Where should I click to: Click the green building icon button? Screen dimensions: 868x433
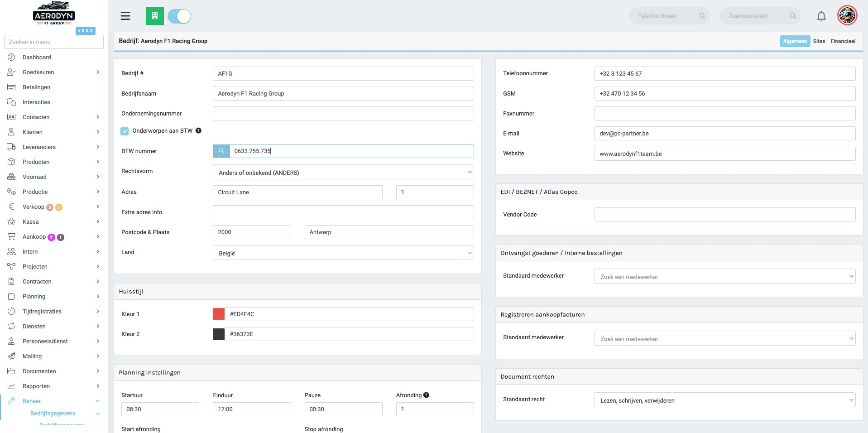click(x=155, y=16)
